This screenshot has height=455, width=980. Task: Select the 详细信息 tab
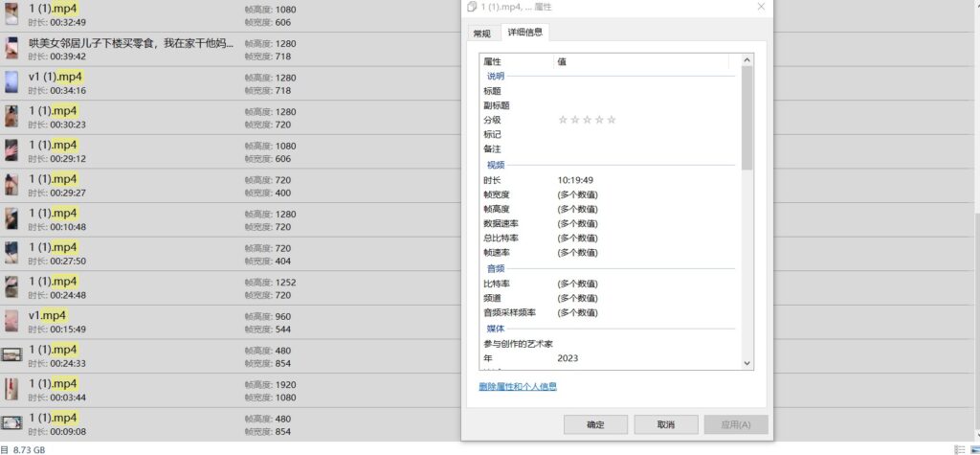pos(522,33)
